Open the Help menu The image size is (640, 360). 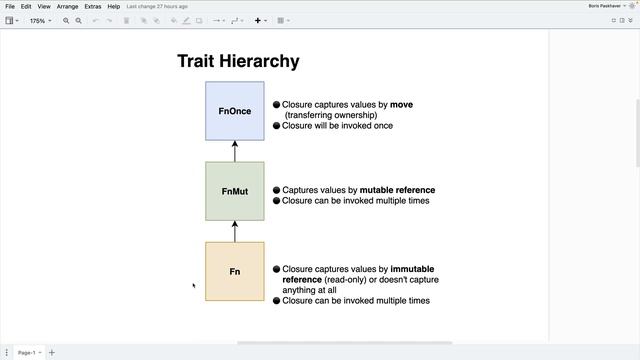(113, 7)
